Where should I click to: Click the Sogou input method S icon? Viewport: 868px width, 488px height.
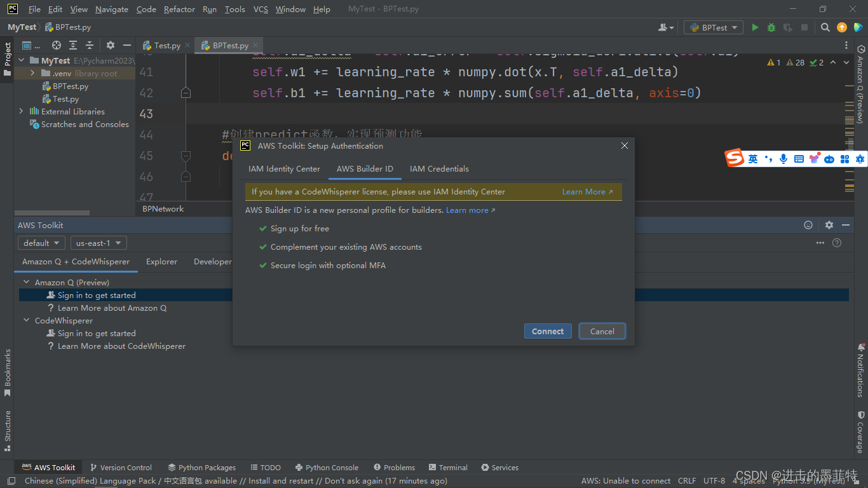735,158
